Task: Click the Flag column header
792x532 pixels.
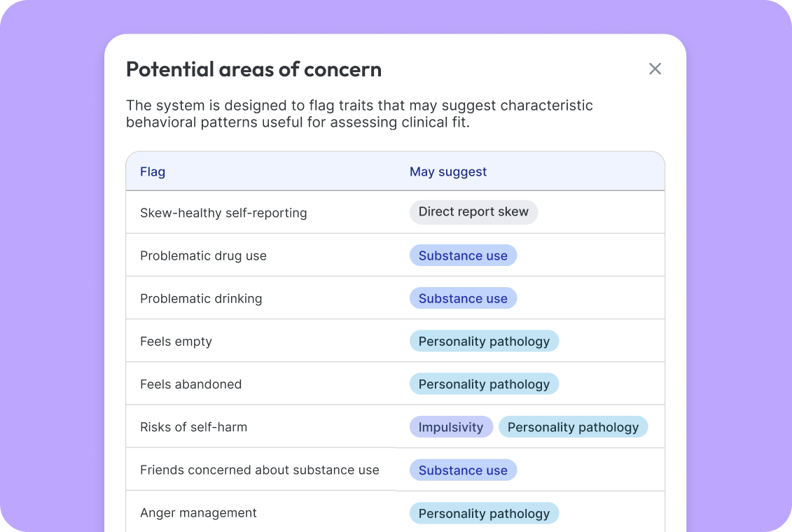Action: (x=153, y=171)
